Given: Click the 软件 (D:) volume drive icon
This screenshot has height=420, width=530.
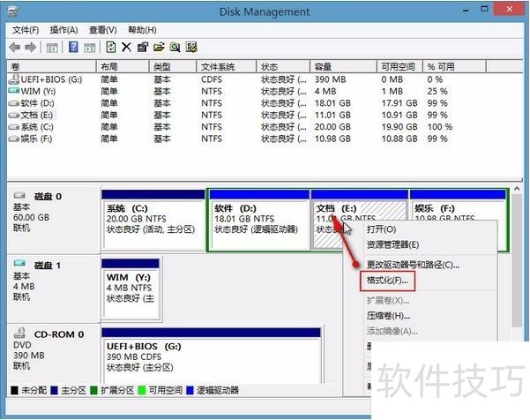Looking at the screenshot, I should 14,103.
